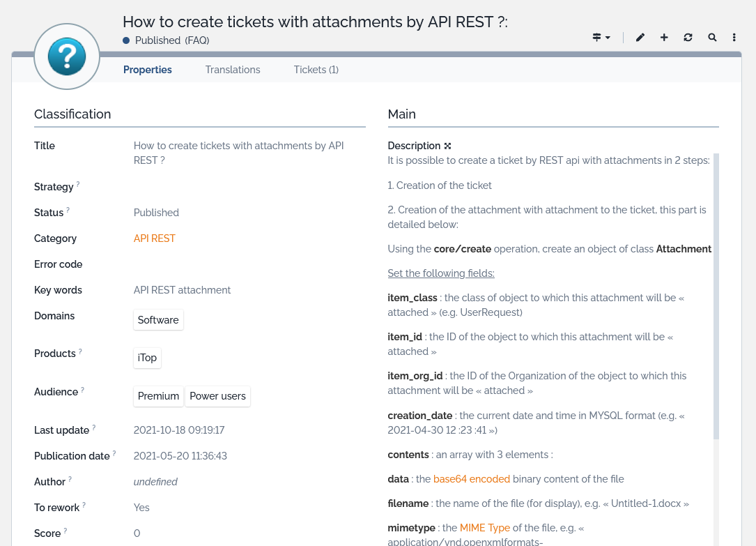Click the plus icon to create new FAQ
Image resolution: width=756 pixels, height=546 pixels.
(x=664, y=38)
